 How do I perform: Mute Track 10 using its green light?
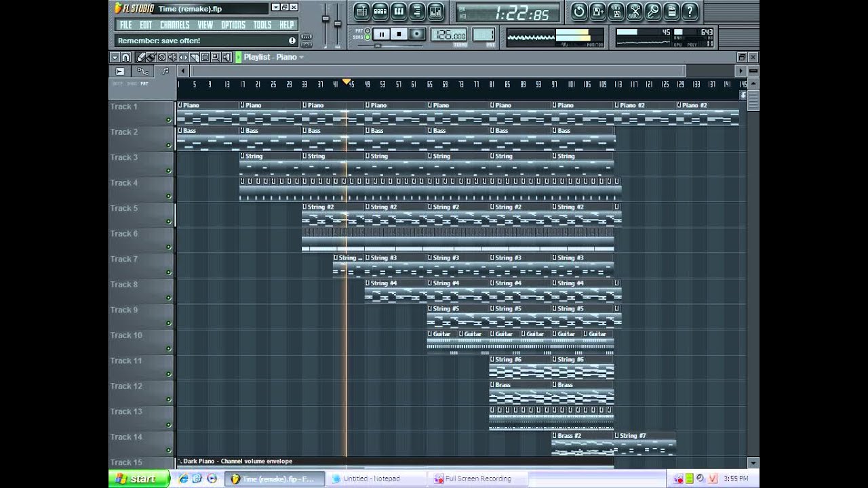click(168, 348)
